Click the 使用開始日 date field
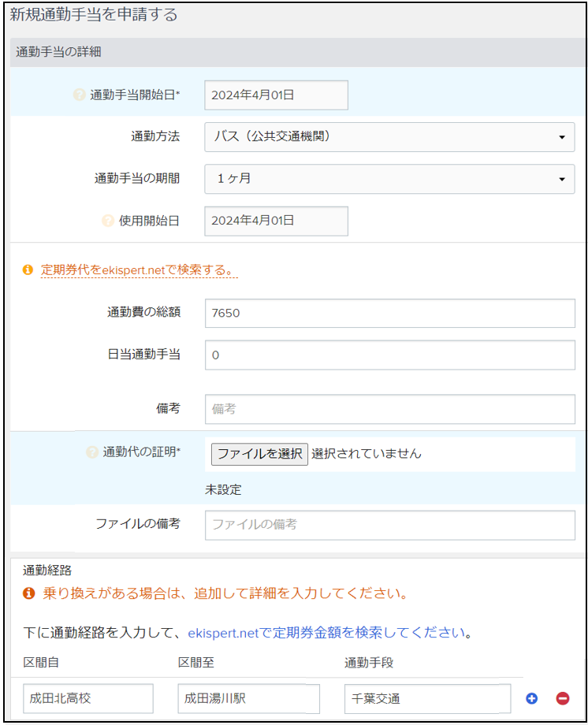The height and width of the screenshot is (725, 588). point(276,221)
